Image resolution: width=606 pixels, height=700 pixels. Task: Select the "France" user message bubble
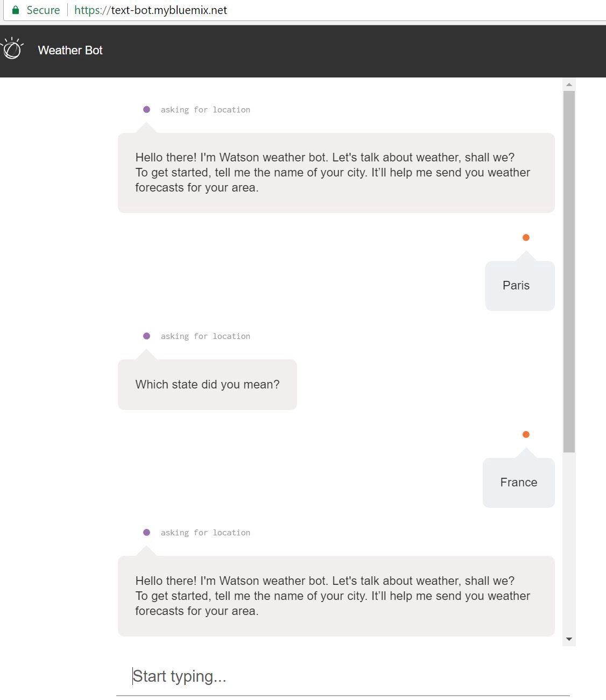pos(518,483)
